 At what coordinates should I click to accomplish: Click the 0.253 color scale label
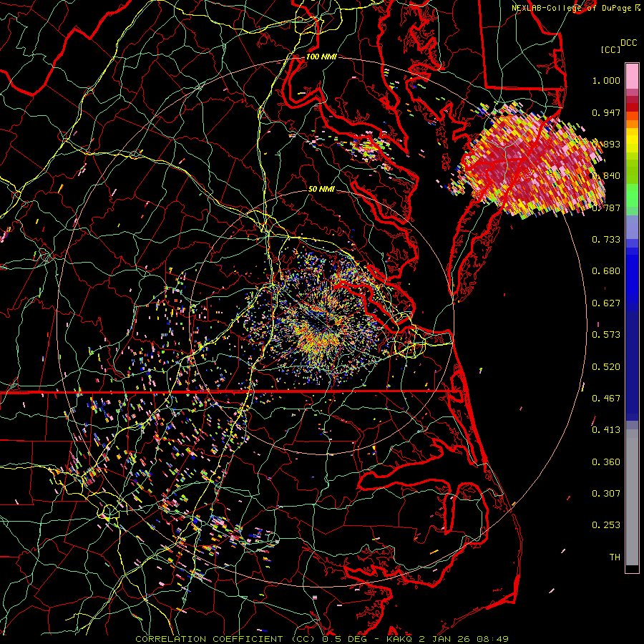[606, 525]
